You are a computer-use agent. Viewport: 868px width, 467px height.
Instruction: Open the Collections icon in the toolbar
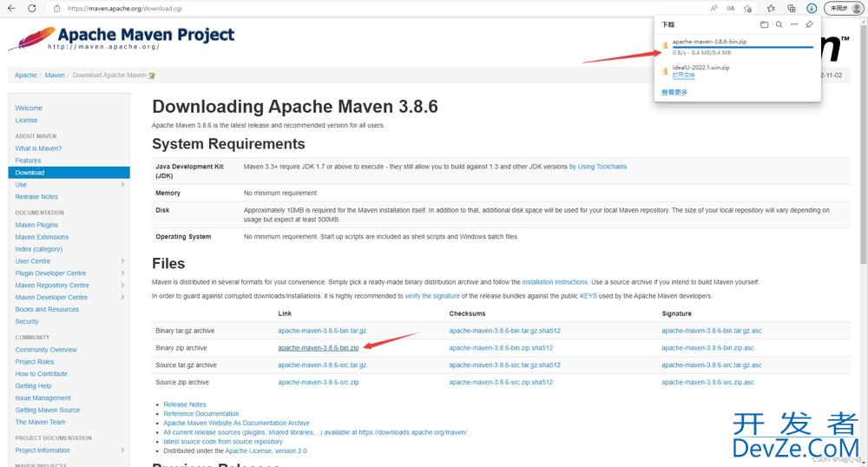click(x=792, y=9)
